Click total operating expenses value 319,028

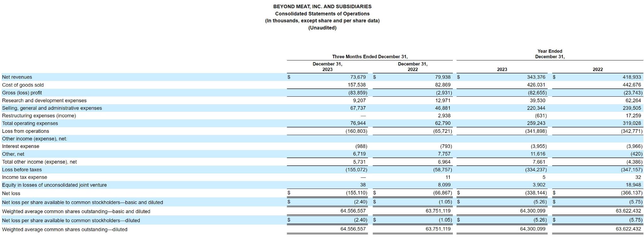[632, 123]
